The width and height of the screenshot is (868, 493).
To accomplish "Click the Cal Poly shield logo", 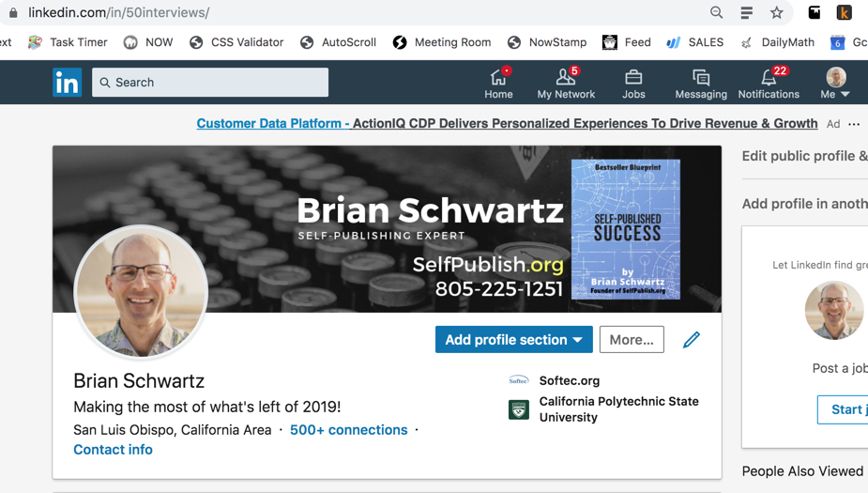I will tap(519, 410).
